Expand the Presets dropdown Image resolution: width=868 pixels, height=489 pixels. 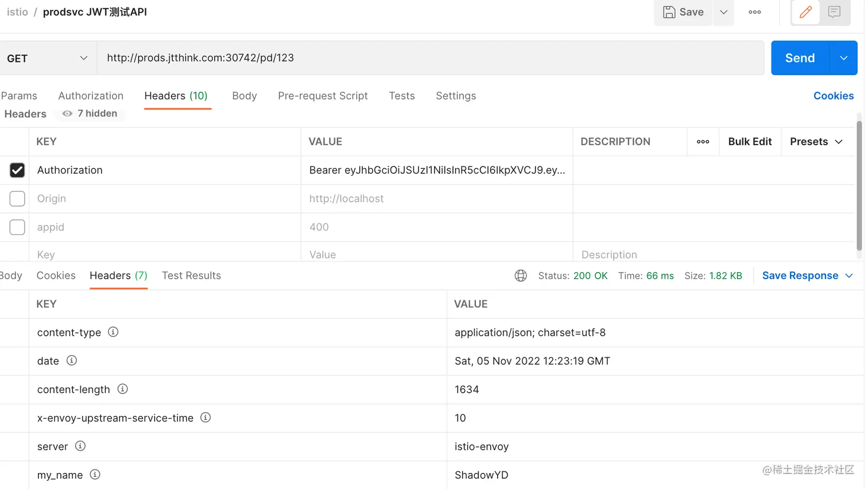click(x=816, y=142)
